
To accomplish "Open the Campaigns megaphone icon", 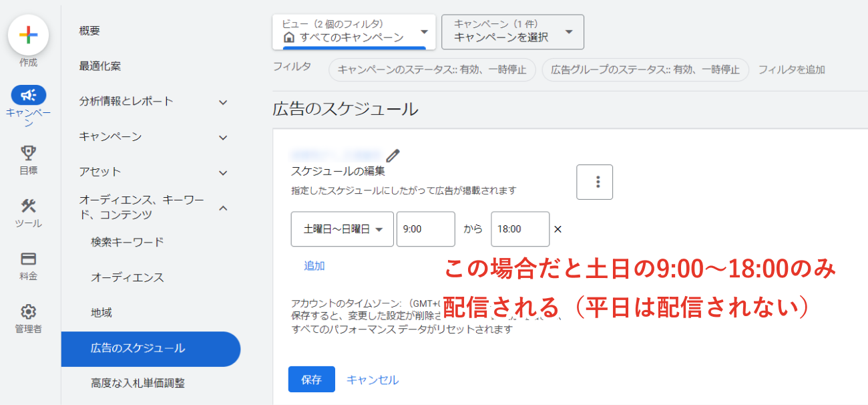I will [x=28, y=95].
